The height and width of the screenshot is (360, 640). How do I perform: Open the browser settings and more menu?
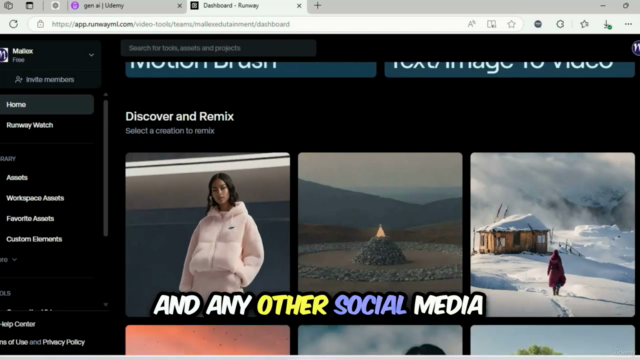[628, 24]
